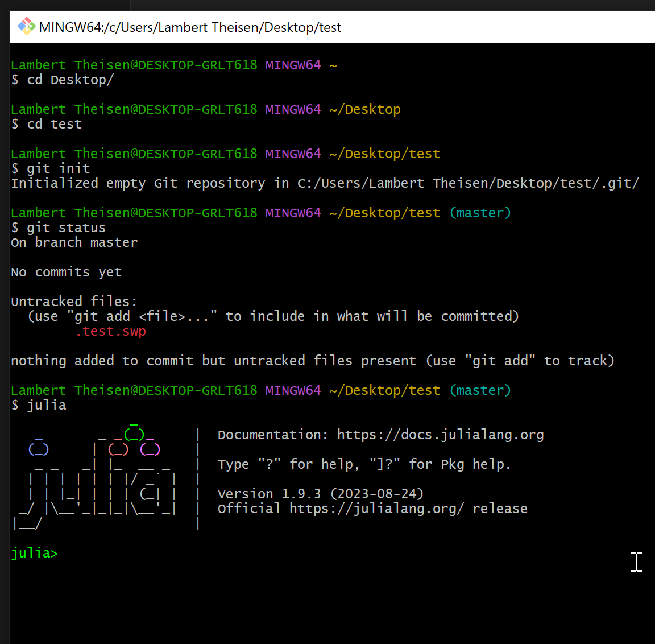Click the '$ git status' command line

[59, 228]
